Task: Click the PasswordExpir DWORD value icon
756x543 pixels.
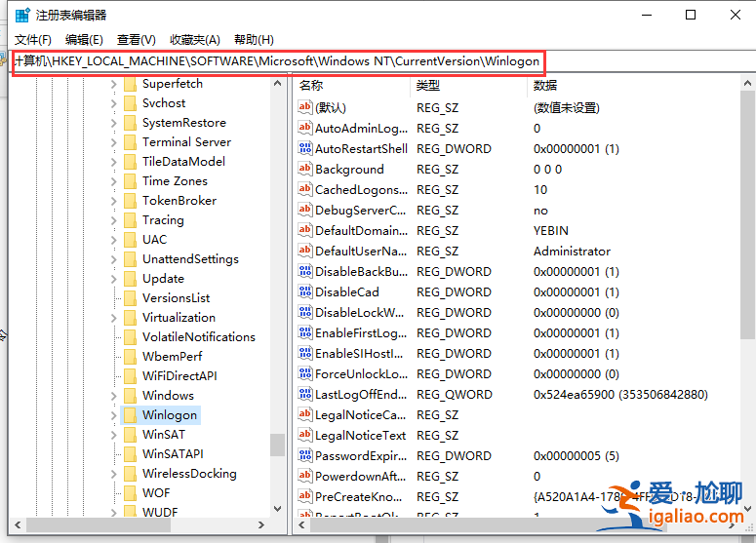Action: [x=304, y=455]
